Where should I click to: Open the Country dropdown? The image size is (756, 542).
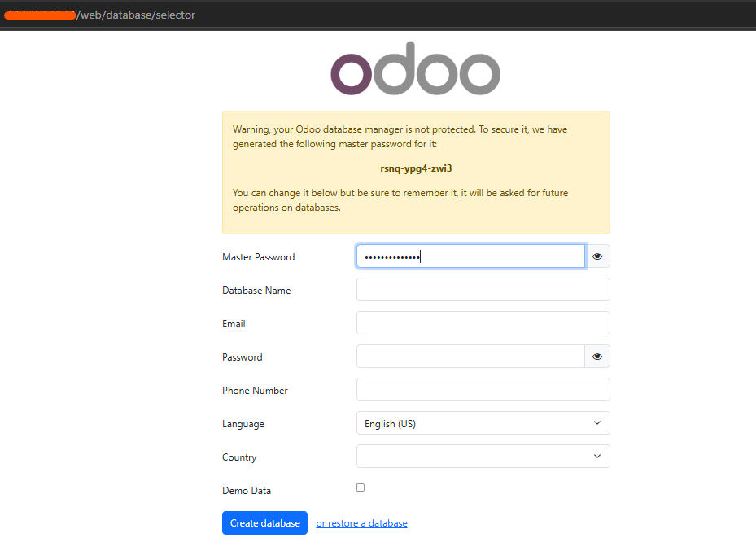pyautogui.click(x=483, y=457)
